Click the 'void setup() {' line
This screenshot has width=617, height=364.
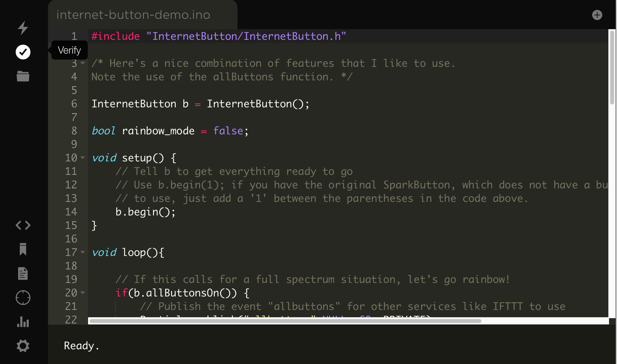(134, 158)
